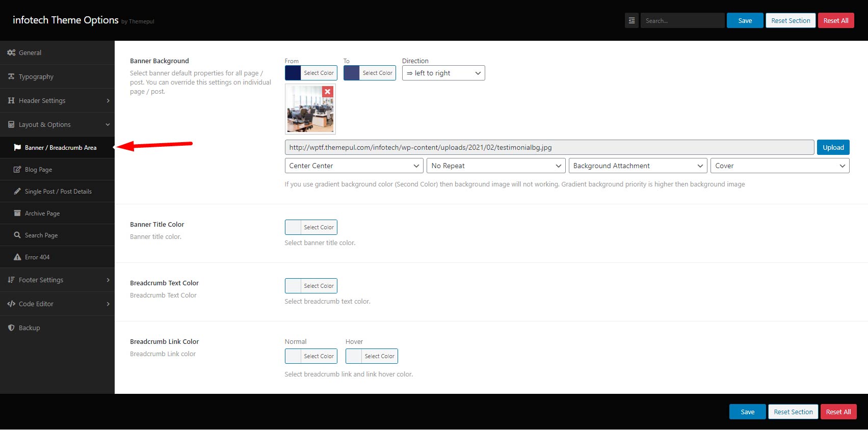Expand Code Editor submenu chevron

108,304
